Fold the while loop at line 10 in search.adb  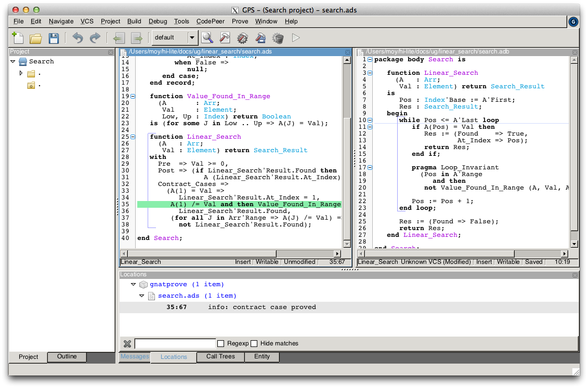pos(370,121)
